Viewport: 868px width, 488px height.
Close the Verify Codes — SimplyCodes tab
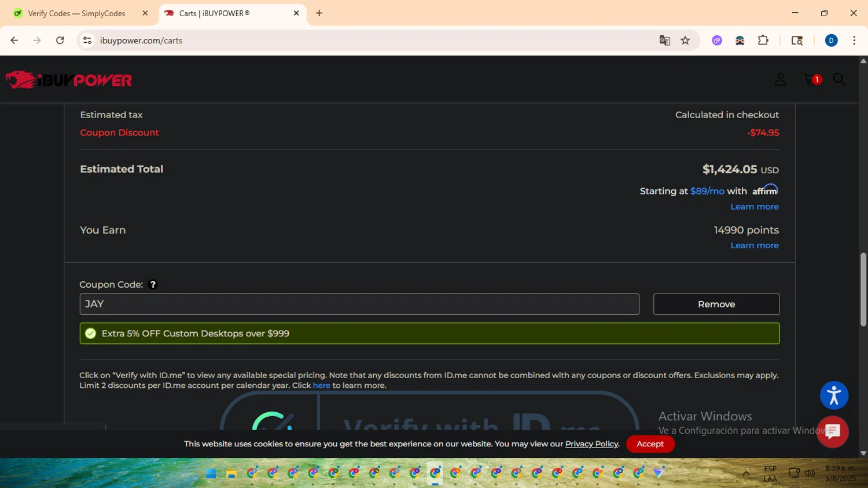145,13
